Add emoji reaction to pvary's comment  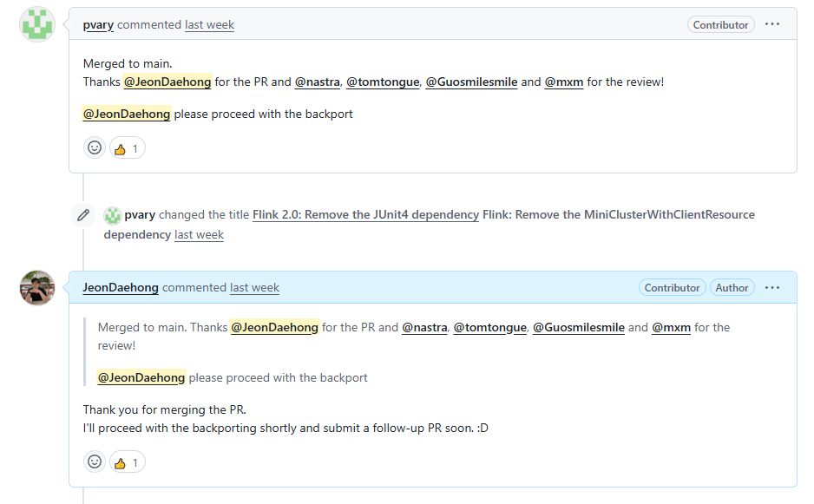(x=95, y=148)
